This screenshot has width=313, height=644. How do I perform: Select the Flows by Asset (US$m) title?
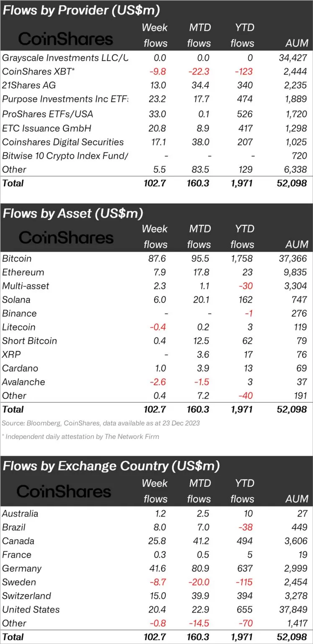(x=73, y=213)
